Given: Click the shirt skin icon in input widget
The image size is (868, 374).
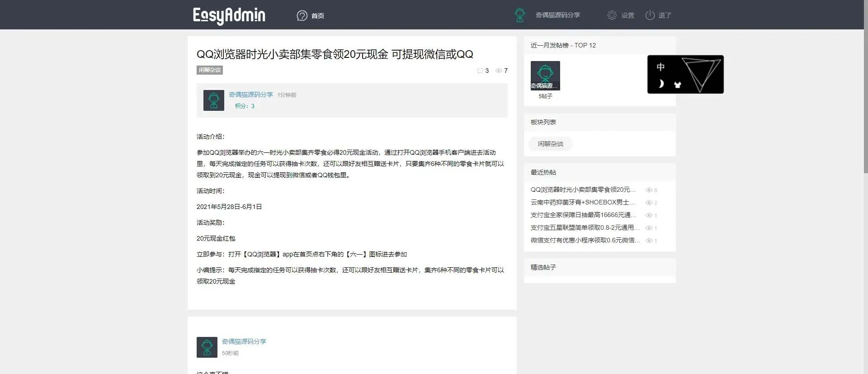Looking at the screenshot, I should tap(677, 85).
